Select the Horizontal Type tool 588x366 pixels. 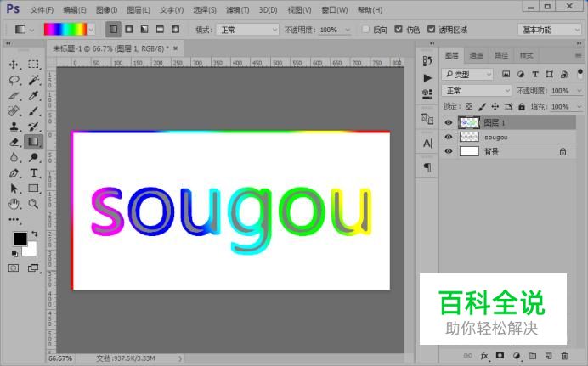33,173
